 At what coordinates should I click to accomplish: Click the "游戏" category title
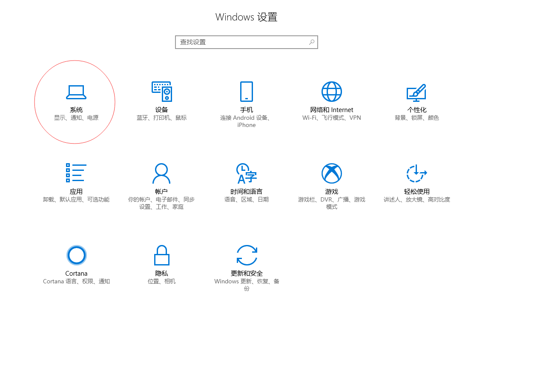[332, 192]
